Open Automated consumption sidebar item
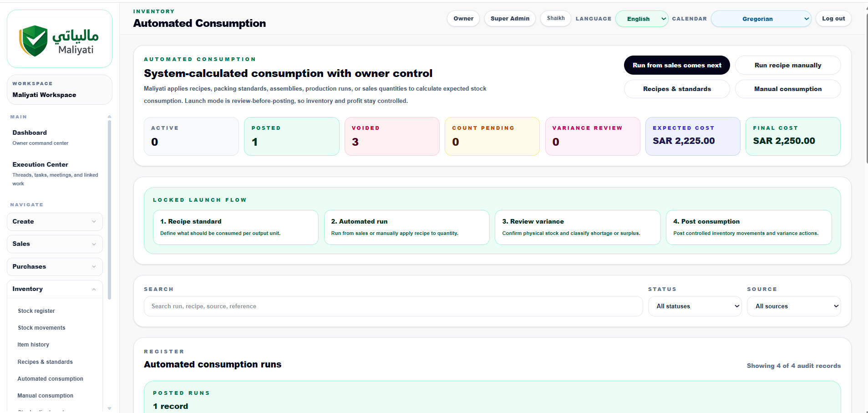Image resolution: width=868 pixels, height=413 pixels. 50,379
